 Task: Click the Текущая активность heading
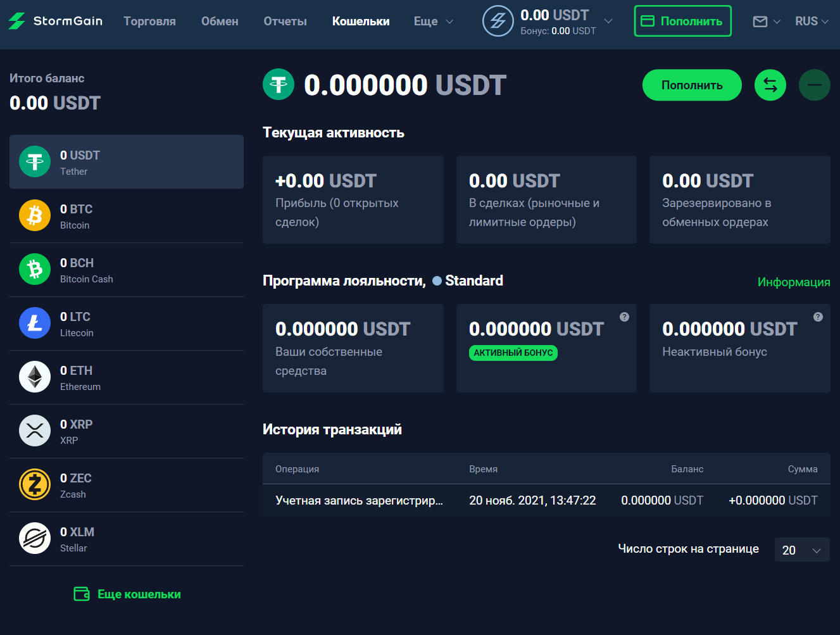pos(334,132)
